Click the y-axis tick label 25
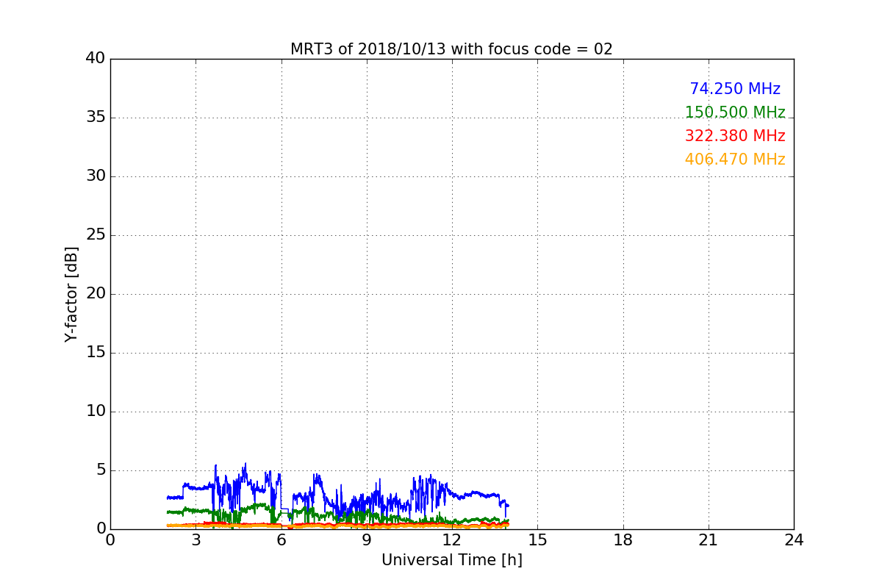Screen dimensions: 882x588 96,235
